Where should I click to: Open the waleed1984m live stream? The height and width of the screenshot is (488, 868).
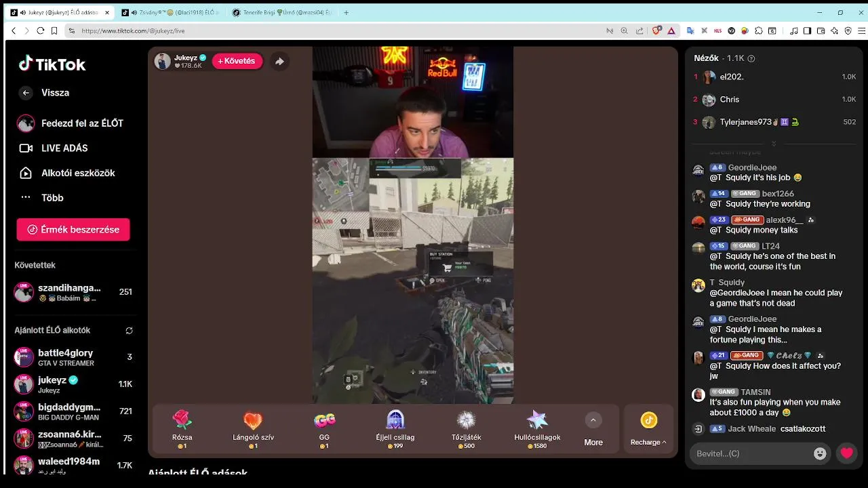pos(73,465)
